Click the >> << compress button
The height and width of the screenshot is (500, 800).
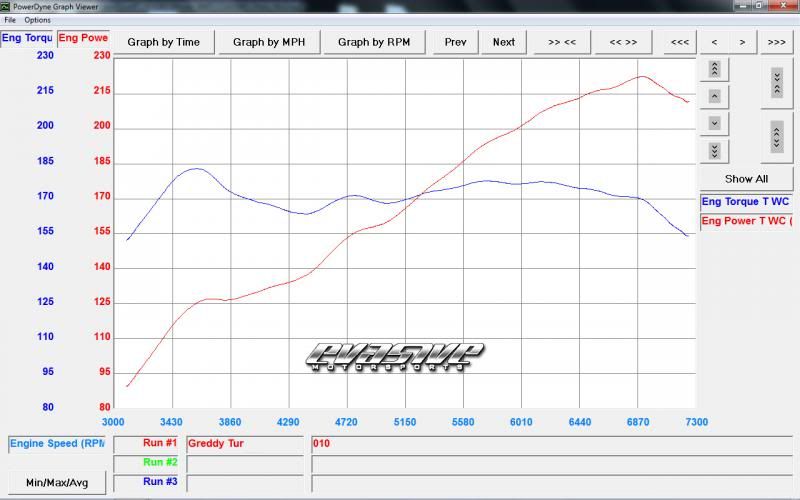click(562, 42)
